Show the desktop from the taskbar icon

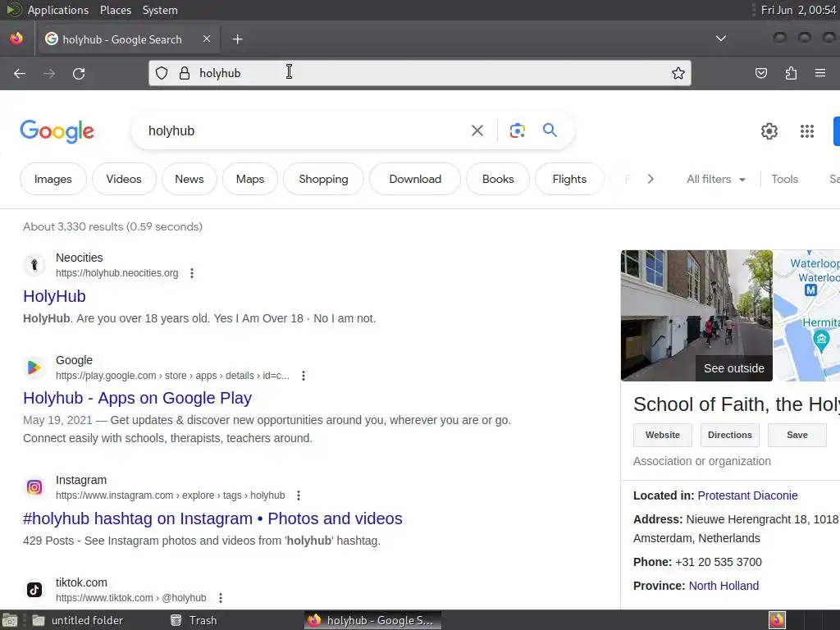pos(10,620)
